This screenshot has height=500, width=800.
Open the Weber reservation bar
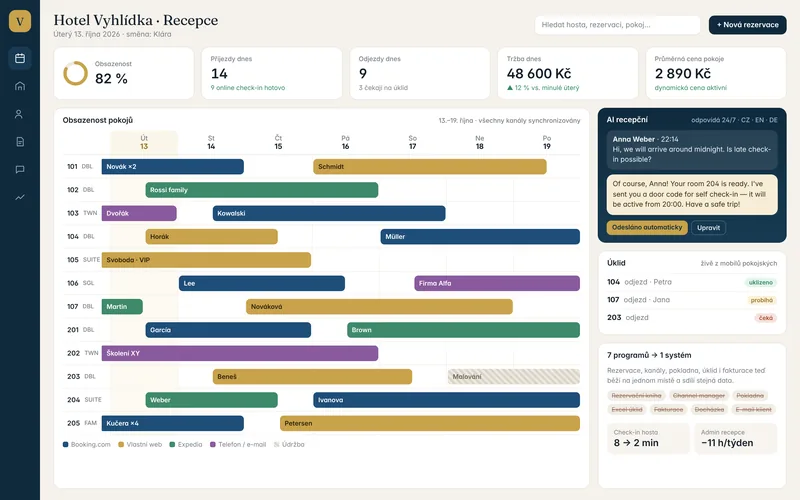[x=211, y=400]
